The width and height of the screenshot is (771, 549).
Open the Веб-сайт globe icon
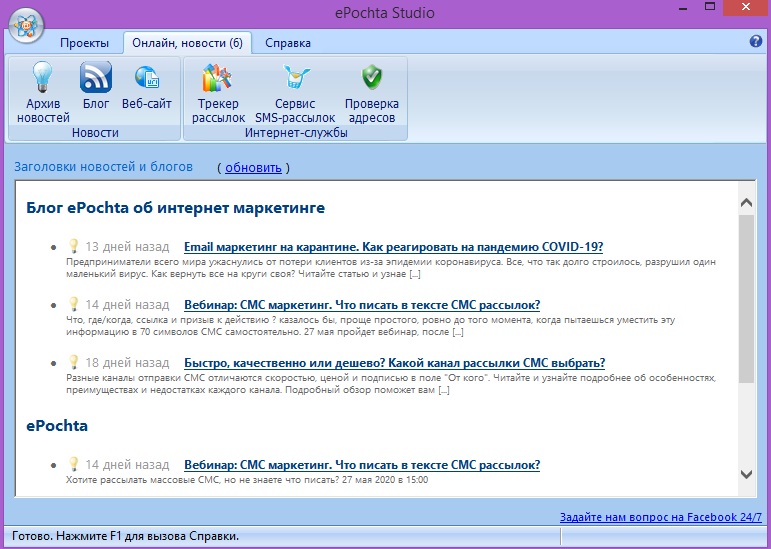pyautogui.click(x=147, y=77)
